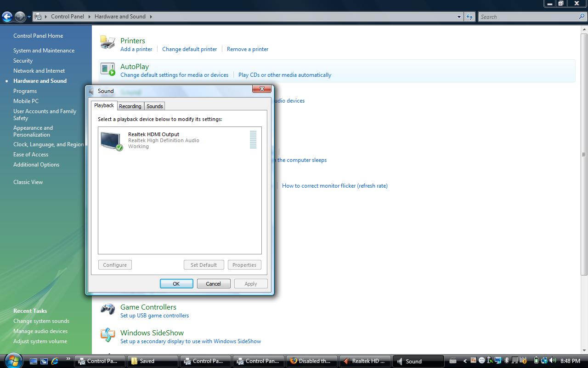The height and width of the screenshot is (368, 588).
Task: Expand the Hardware and Sound breadcrumb arrow
Action: [x=151, y=17]
